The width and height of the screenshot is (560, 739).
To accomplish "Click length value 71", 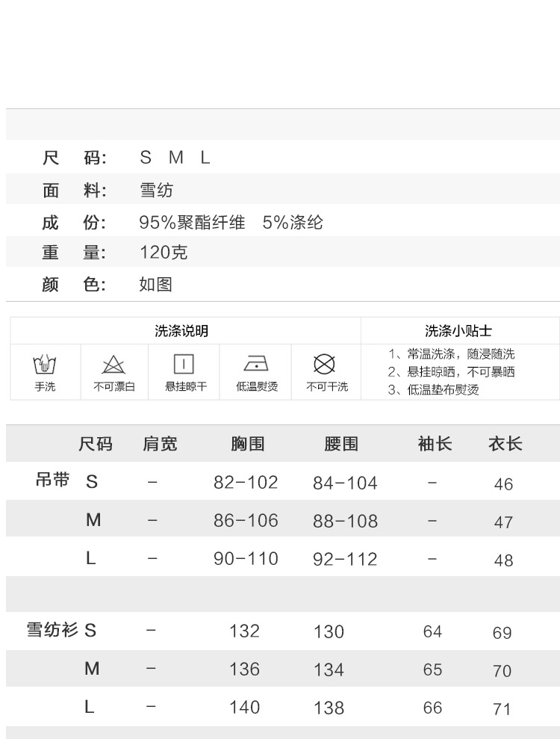I will (x=502, y=709).
